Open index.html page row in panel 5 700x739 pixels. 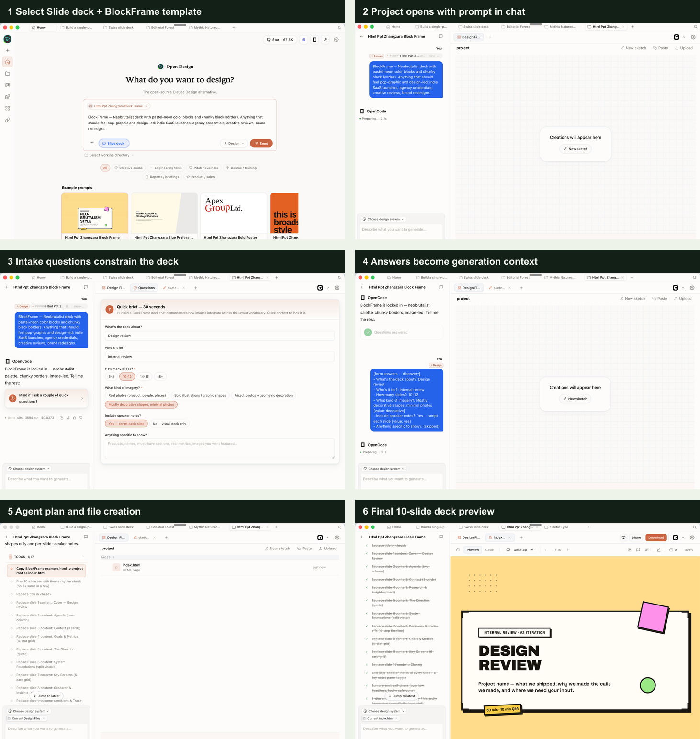pos(220,567)
